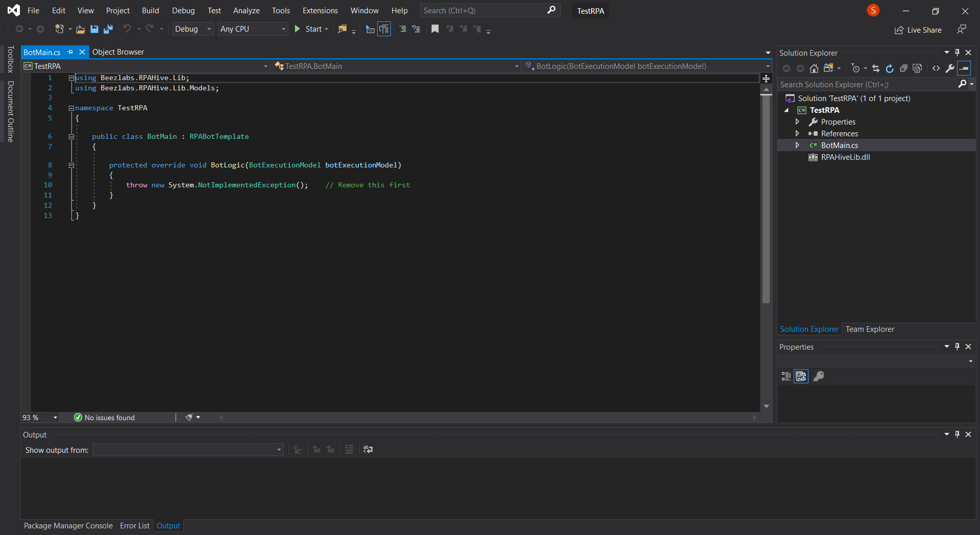Viewport: 980px width, 535px height.
Task: Click the Save All toolbar icon
Action: [108, 29]
